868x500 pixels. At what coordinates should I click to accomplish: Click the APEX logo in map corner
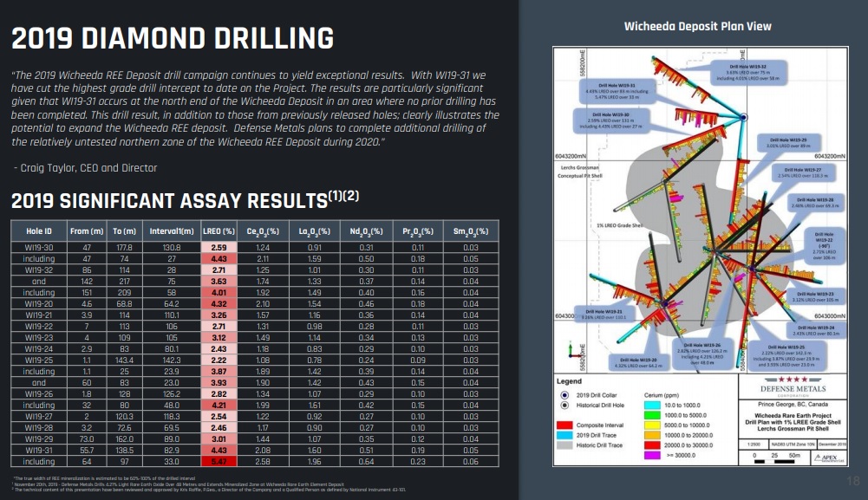coord(829,458)
